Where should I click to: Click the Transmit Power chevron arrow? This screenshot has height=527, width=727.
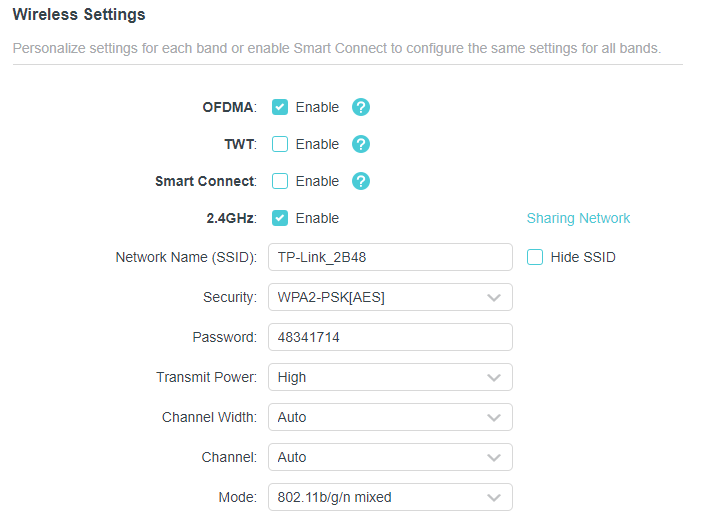point(493,377)
